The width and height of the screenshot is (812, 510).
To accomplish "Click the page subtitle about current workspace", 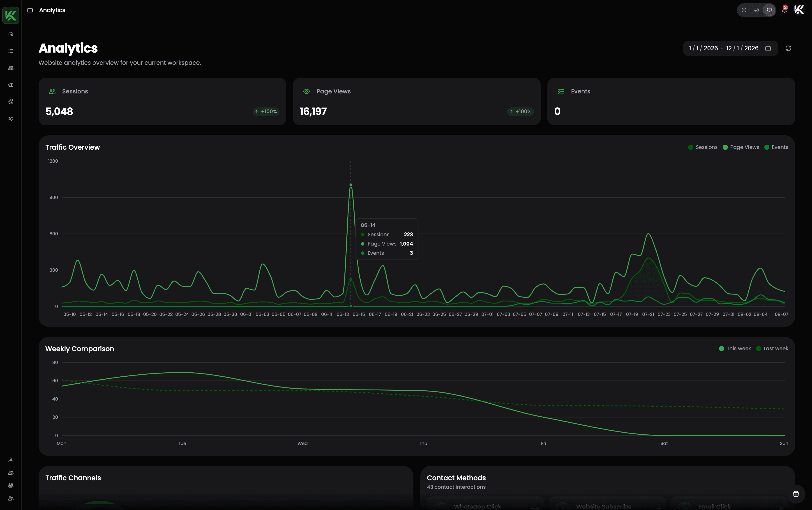I will click(x=120, y=63).
